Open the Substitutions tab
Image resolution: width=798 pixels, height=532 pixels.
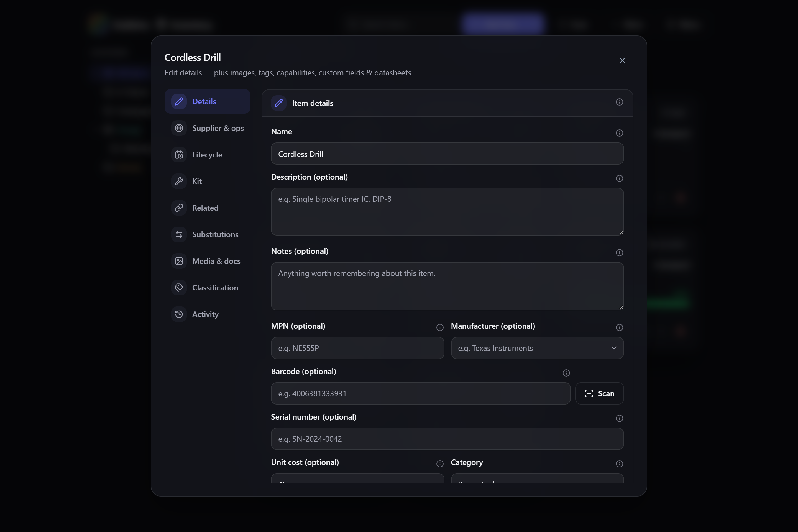[x=207, y=234]
